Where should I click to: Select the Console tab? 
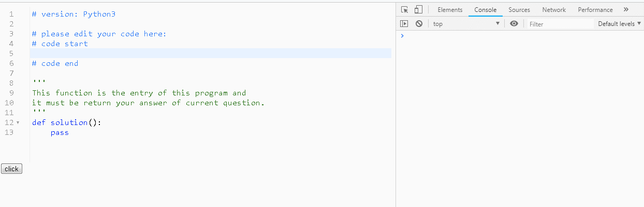[486, 10]
